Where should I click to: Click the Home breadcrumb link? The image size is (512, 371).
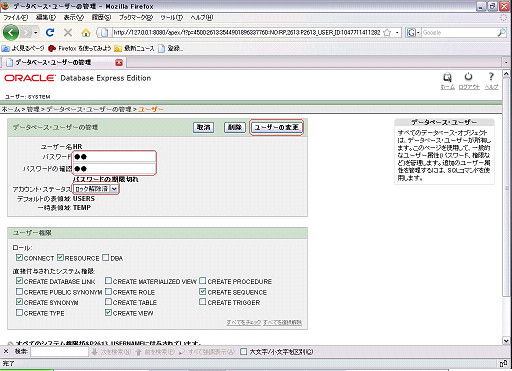[11, 109]
